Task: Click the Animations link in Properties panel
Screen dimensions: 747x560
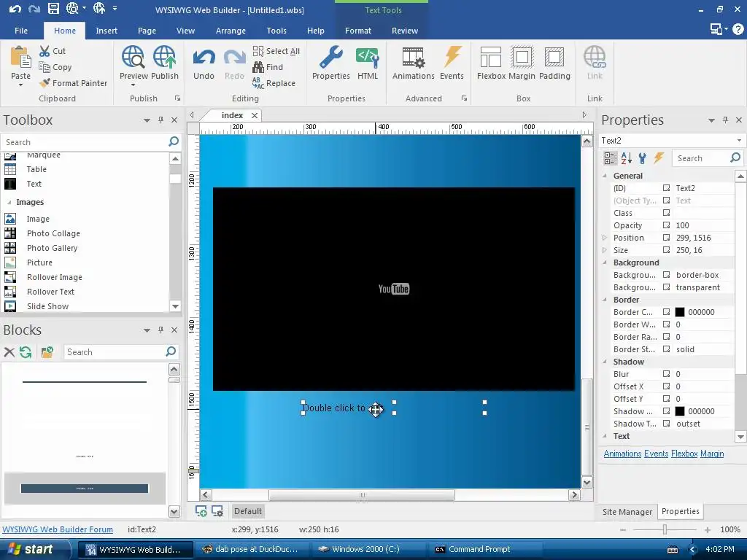Action: point(622,454)
